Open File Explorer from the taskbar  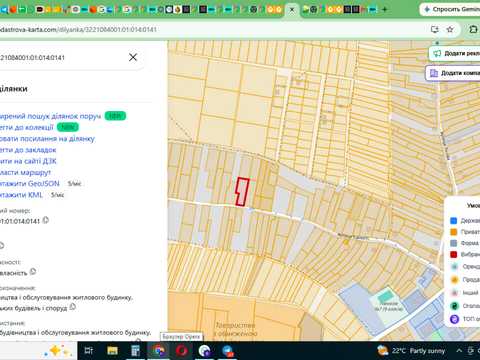(x=112, y=351)
